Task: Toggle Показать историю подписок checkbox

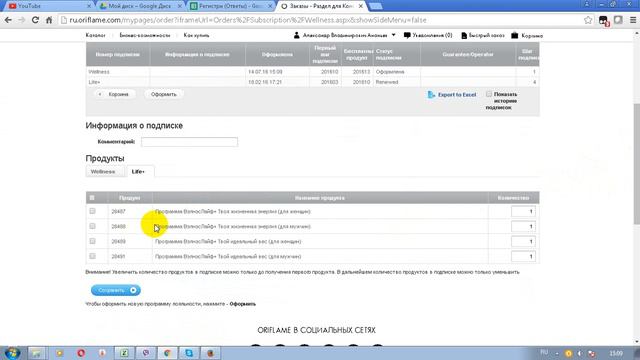Action: 489,94
